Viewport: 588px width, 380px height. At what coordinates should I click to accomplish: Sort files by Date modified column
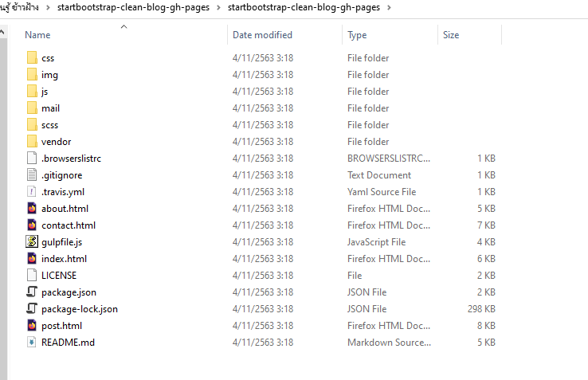click(262, 35)
